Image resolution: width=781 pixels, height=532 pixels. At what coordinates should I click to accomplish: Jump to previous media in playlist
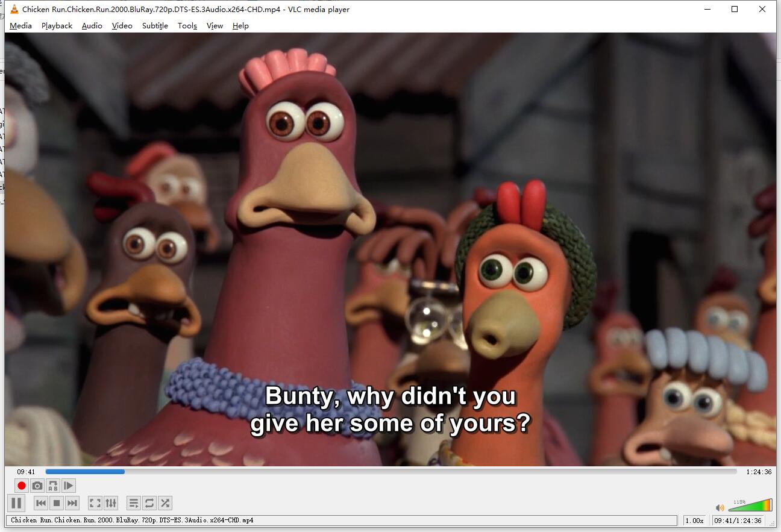(x=41, y=503)
